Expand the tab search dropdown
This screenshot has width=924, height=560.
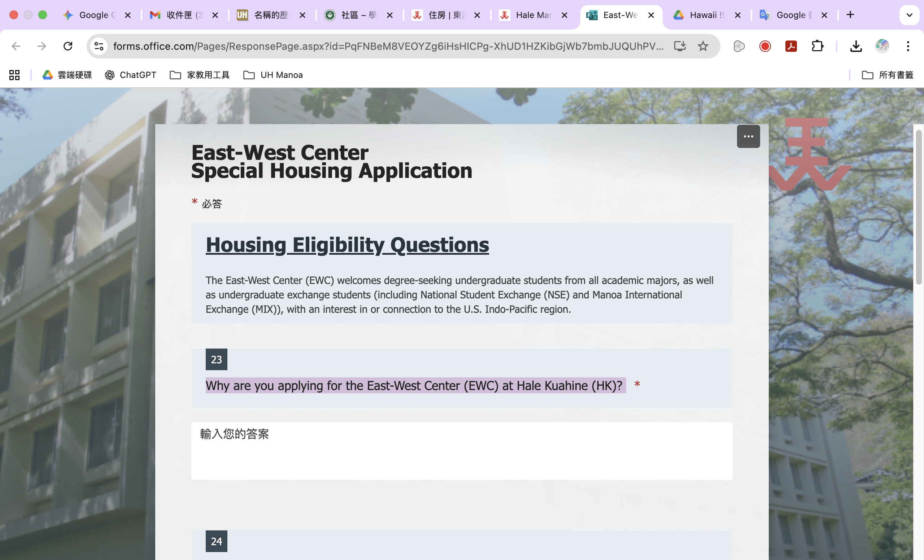909,15
